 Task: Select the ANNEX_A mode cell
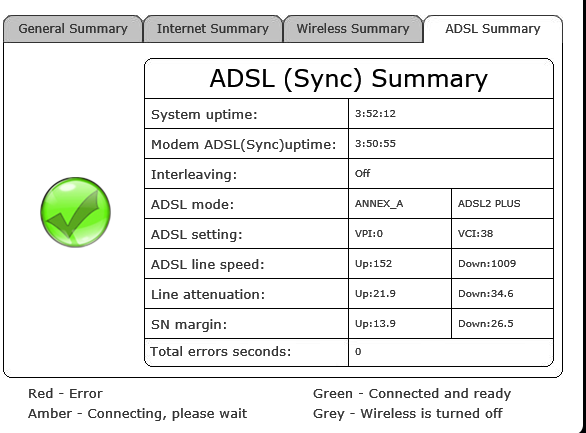point(400,204)
